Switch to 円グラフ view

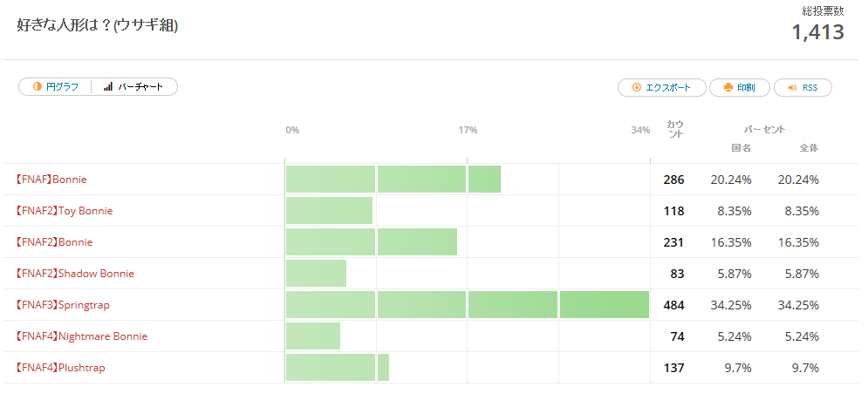pyautogui.click(x=56, y=87)
